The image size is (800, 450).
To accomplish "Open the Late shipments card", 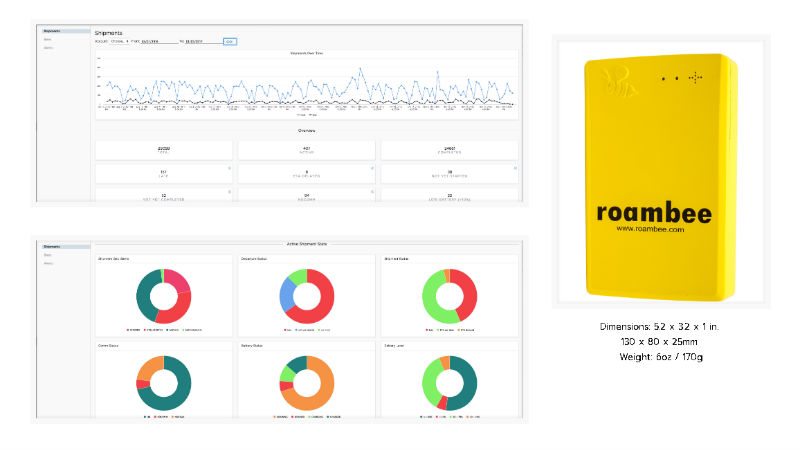I will click(164, 173).
